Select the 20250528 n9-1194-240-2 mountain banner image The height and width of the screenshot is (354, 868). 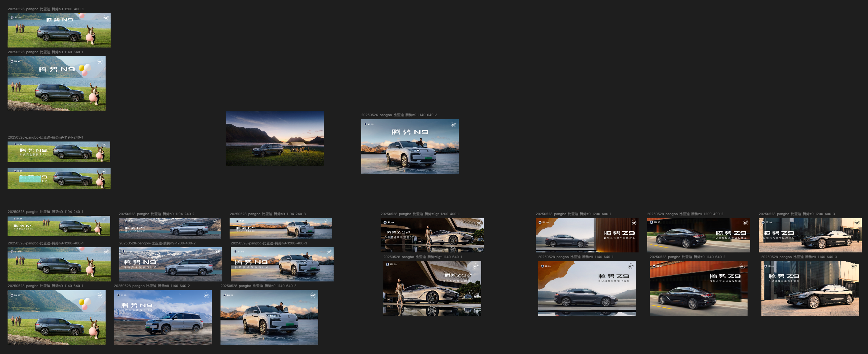pos(170,228)
